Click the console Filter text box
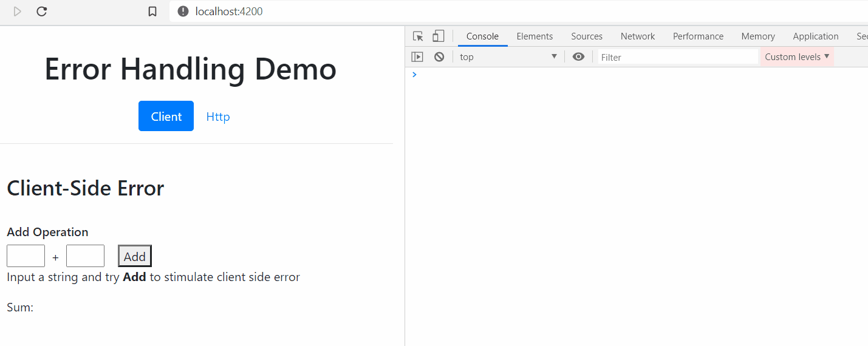 [677, 57]
